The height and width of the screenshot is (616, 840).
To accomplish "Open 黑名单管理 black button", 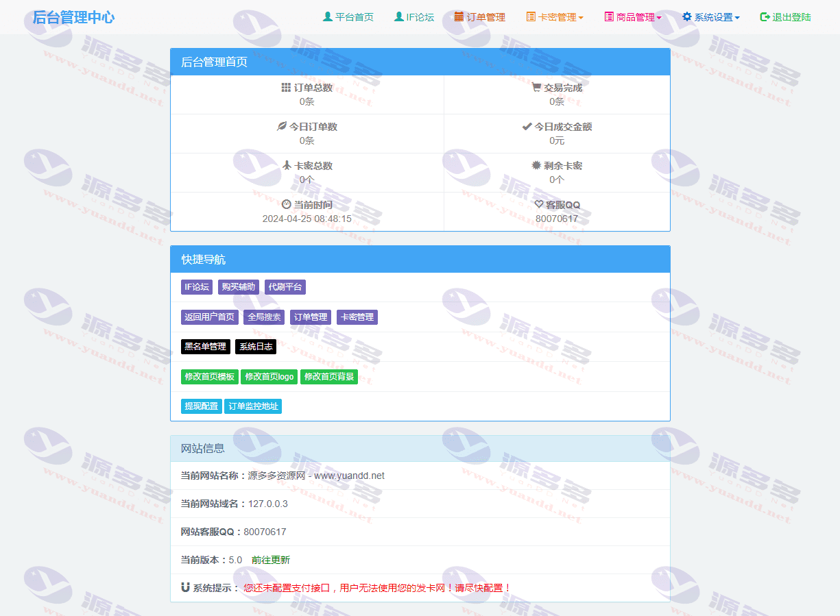I will [x=206, y=347].
